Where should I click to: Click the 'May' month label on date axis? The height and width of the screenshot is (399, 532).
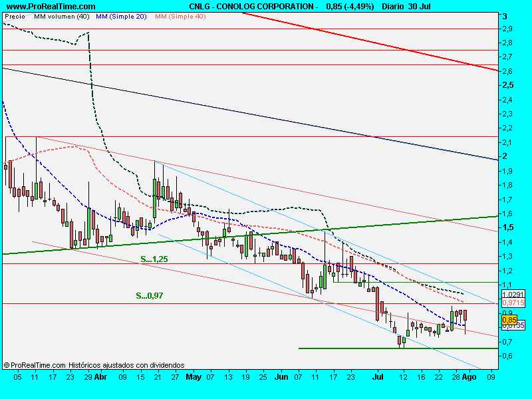point(194,377)
